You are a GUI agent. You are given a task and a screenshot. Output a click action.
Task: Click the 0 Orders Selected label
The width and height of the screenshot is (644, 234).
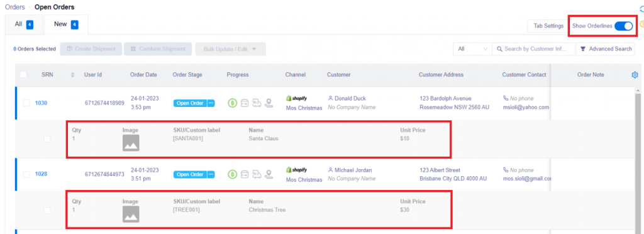coord(35,49)
